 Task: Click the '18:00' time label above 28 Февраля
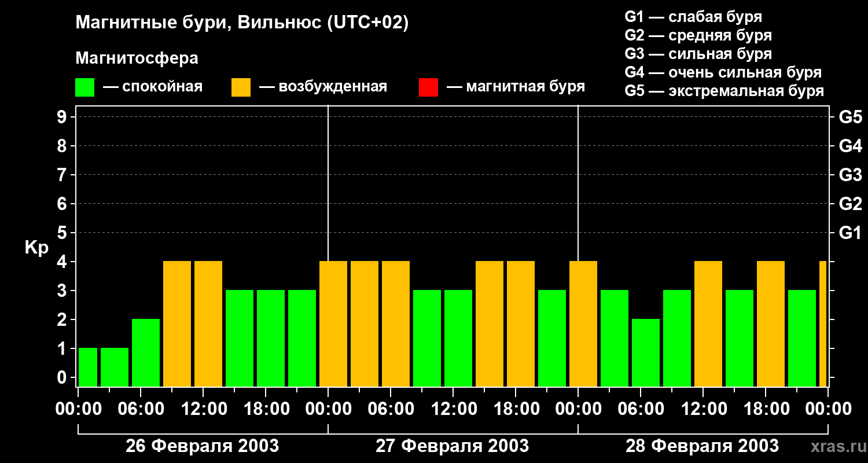coord(766,409)
